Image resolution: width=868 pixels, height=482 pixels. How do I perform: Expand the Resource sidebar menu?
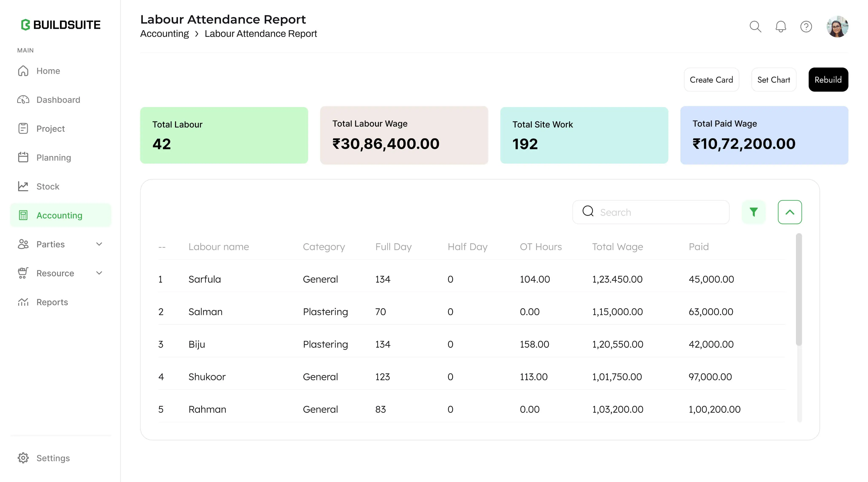click(99, 273)
